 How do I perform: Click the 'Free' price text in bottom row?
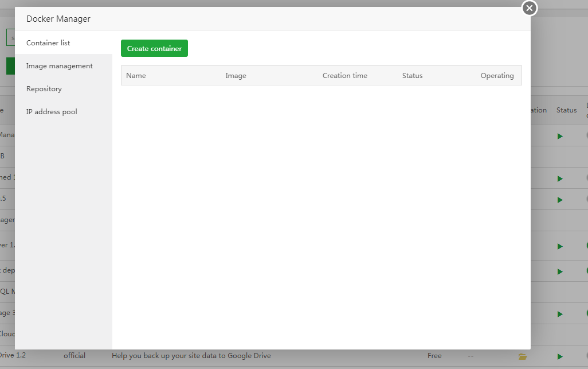(434, 355)
